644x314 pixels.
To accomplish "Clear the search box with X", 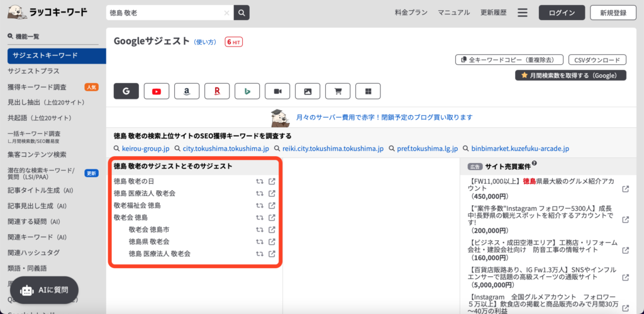I will coord(226,13).
